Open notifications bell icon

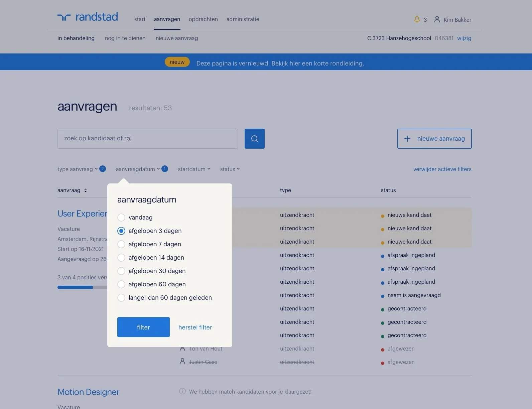point(417,19)
